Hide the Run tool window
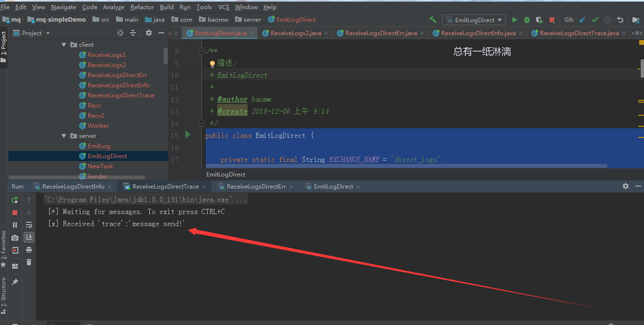Screen dimensions: 644x325 tap(638, 186)
